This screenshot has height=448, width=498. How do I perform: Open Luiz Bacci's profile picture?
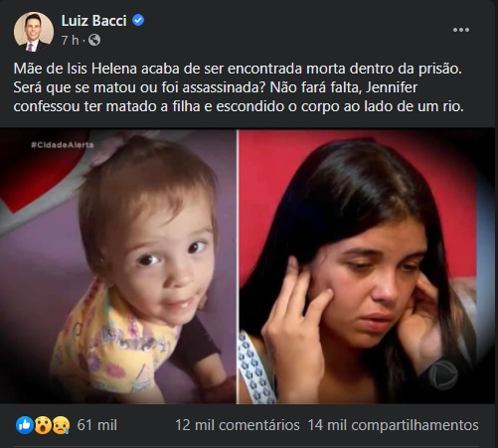[34, 32]
